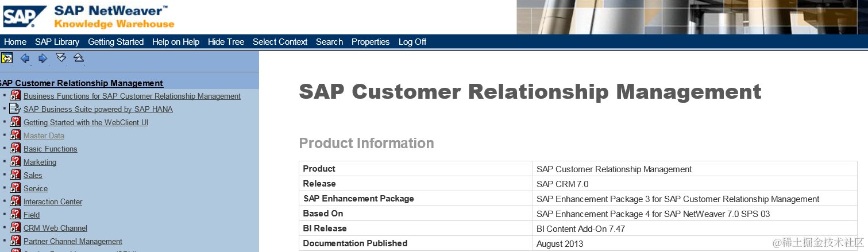Open Search in navigation bar

pyautogui.click(x=329, y=42)
